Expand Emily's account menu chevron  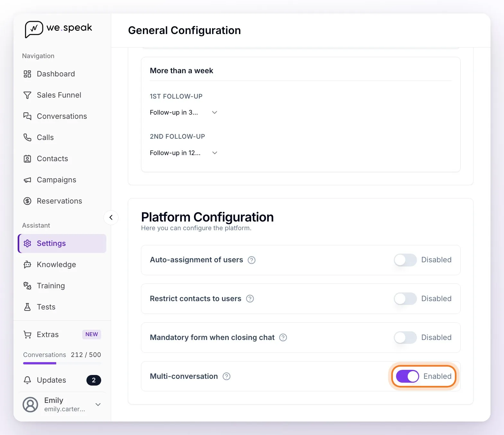click(98, 405)
